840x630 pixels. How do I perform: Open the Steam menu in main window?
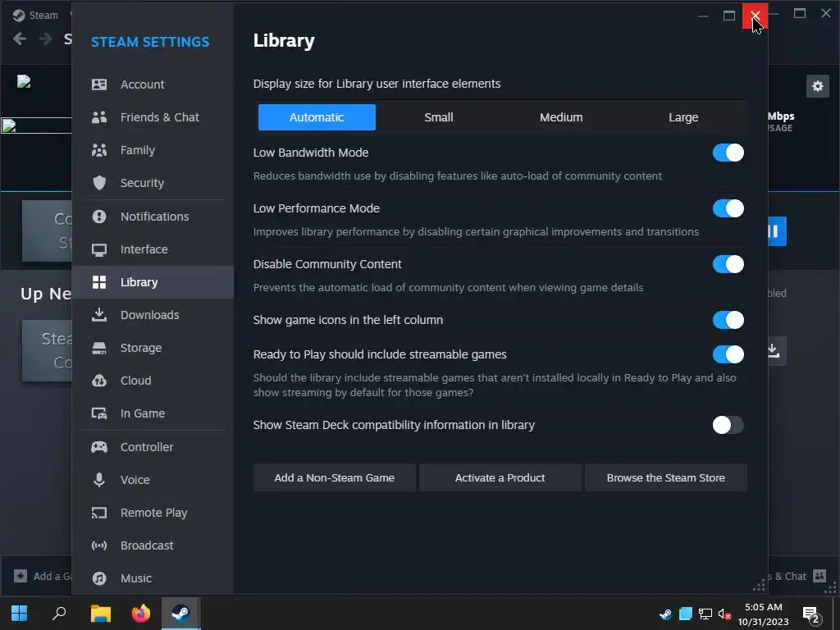tap(43, 15)
